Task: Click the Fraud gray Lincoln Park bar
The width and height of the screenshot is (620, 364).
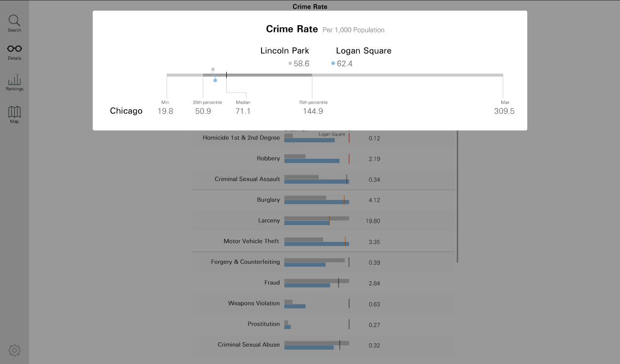Action: [317, 281]
